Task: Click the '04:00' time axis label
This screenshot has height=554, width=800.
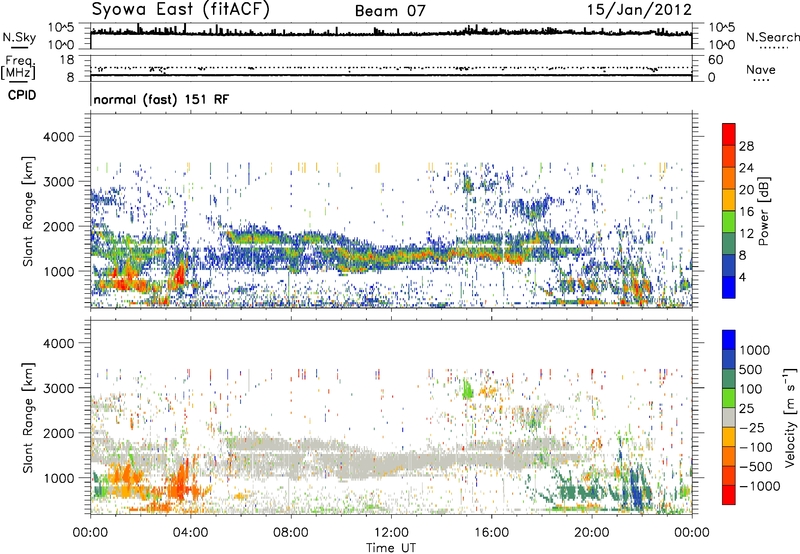Action: click(191, 533)
